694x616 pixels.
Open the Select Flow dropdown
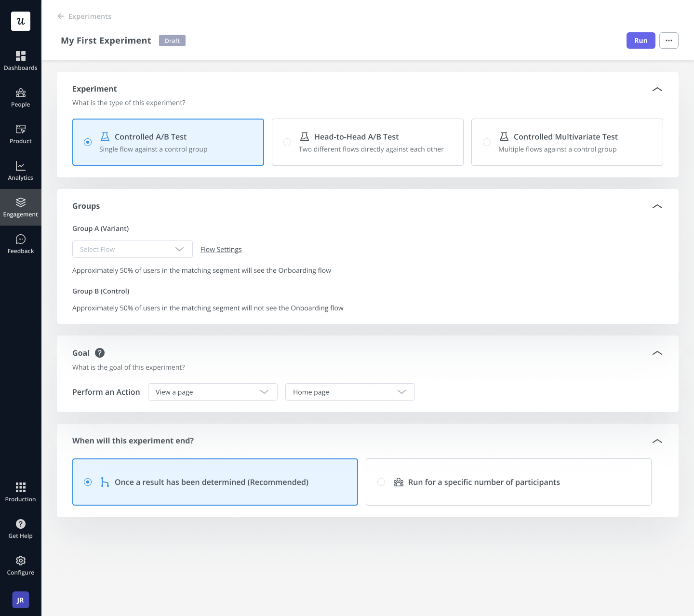tap(132, 249)
